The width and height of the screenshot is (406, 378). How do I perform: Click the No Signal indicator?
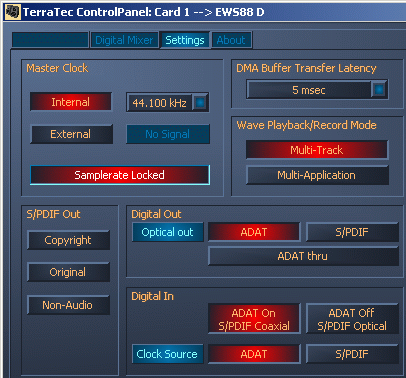[168, 134]
